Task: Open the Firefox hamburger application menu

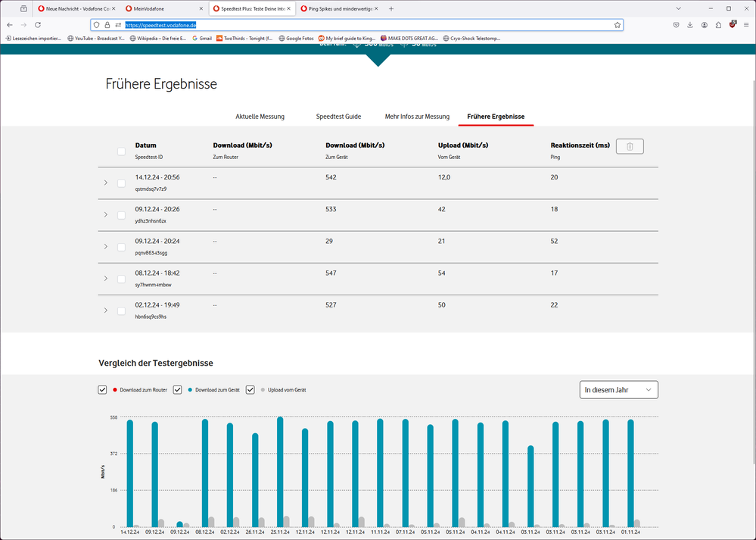Action: (x=746, y=25)
